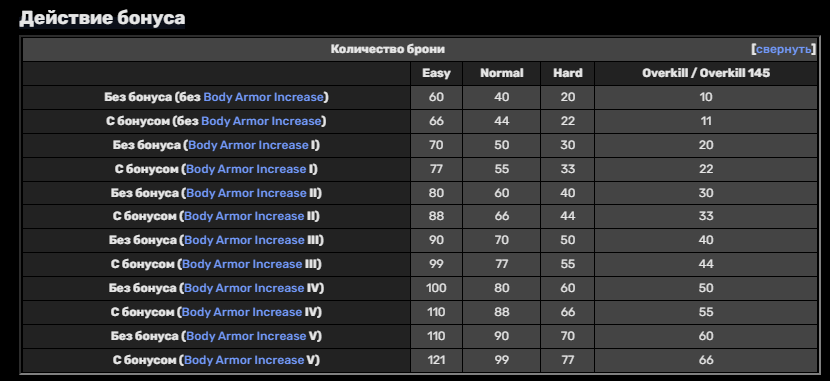This screenshot has width=830, height=381.
Task: Click the Normal column header
Action: 501,74
